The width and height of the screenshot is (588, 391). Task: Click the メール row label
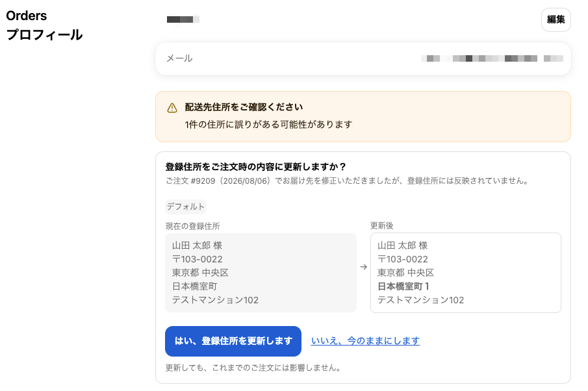(179, 58)
